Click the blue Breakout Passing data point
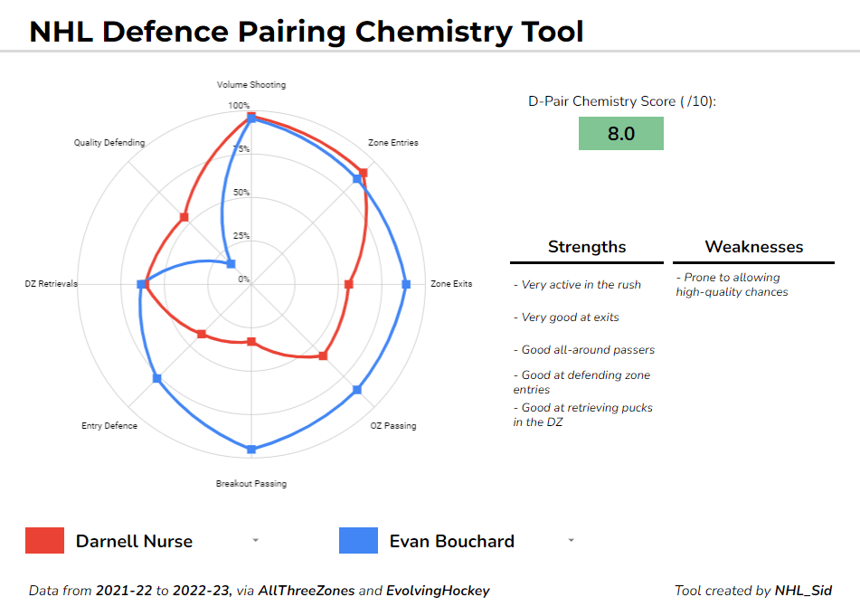 pyautogui.click(x=251, y=449)
